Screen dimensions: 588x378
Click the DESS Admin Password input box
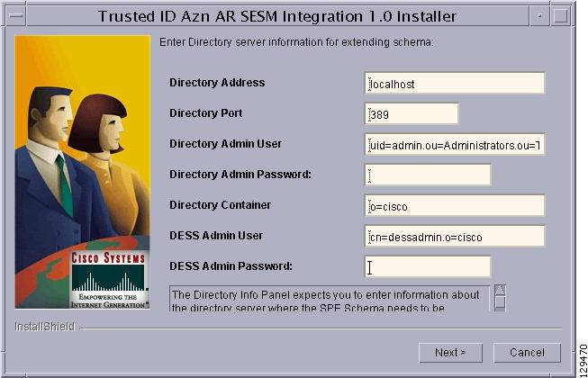coord(428,266)
